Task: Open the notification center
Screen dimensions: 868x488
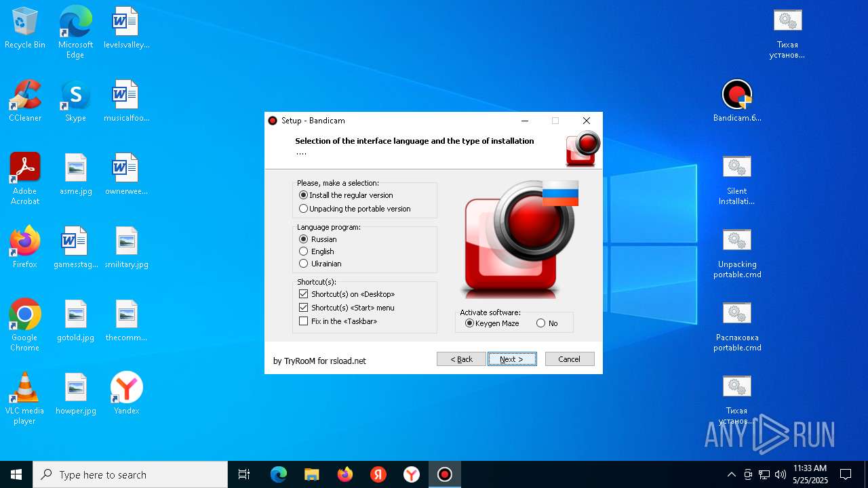Action: pyautogui.click(x=846, y=474)
